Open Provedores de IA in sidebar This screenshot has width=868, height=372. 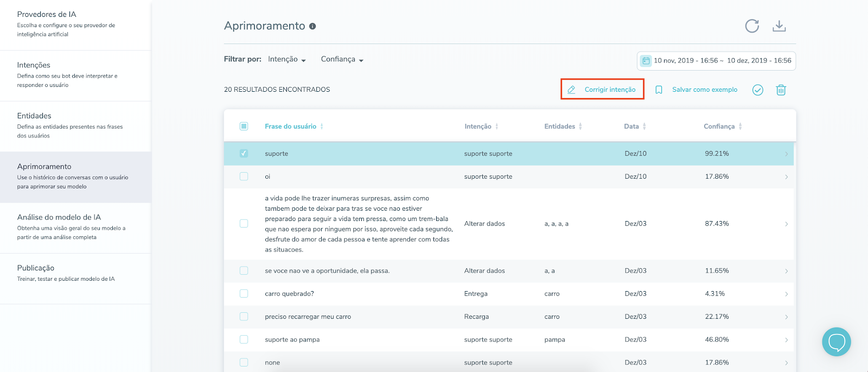(x=75, y=25)
